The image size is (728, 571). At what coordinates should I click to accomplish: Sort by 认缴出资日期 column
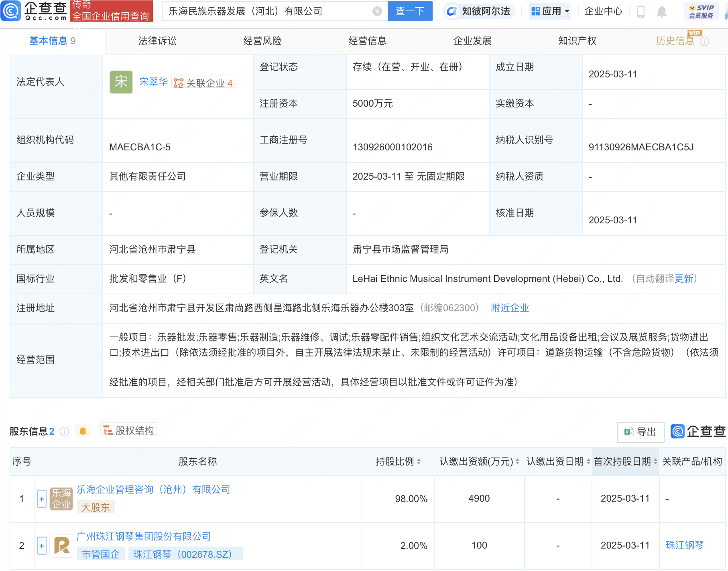(588, 462)
